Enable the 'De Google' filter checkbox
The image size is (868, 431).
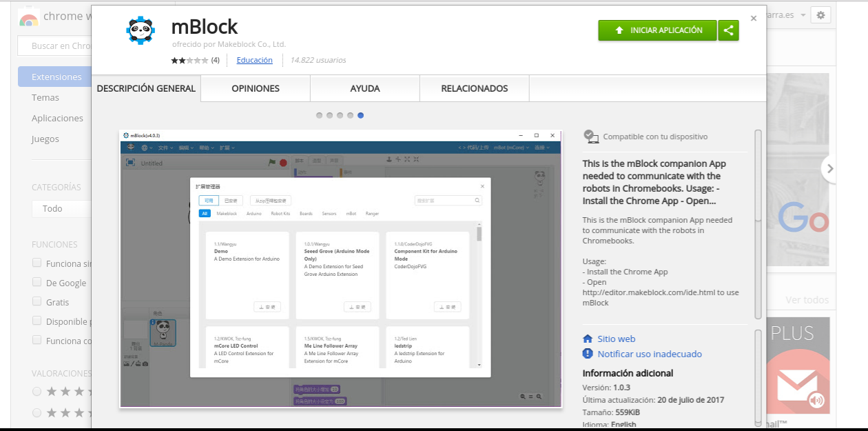pos(37,282)
